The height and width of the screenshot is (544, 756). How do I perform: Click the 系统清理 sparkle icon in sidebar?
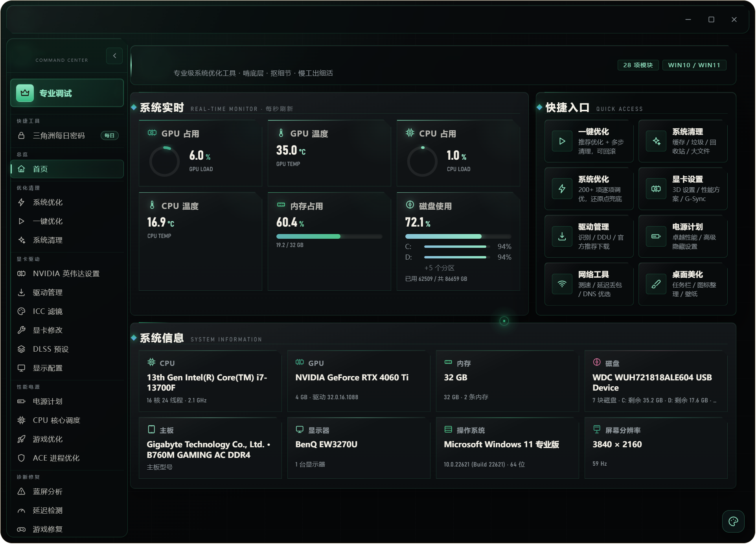[22, 240]
